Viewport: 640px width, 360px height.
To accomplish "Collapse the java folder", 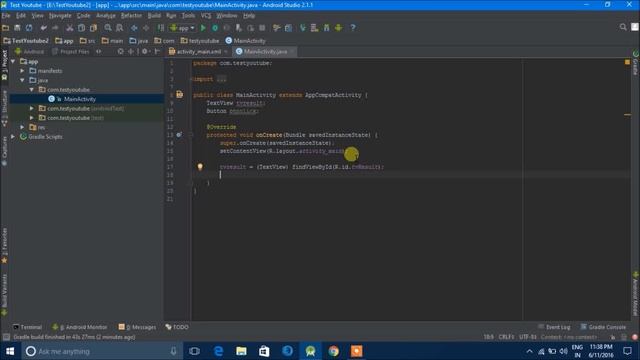I will (x=23, y=80).
